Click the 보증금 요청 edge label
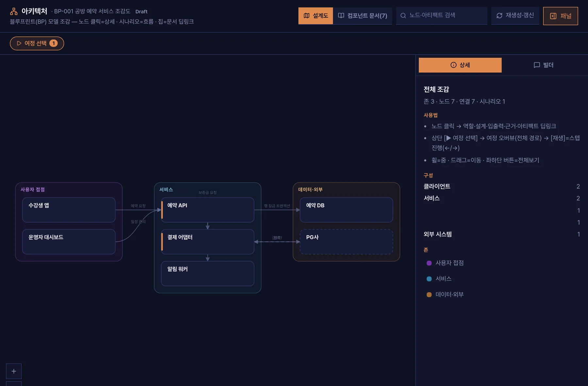 pyautogui.click(x=207, y=193)
